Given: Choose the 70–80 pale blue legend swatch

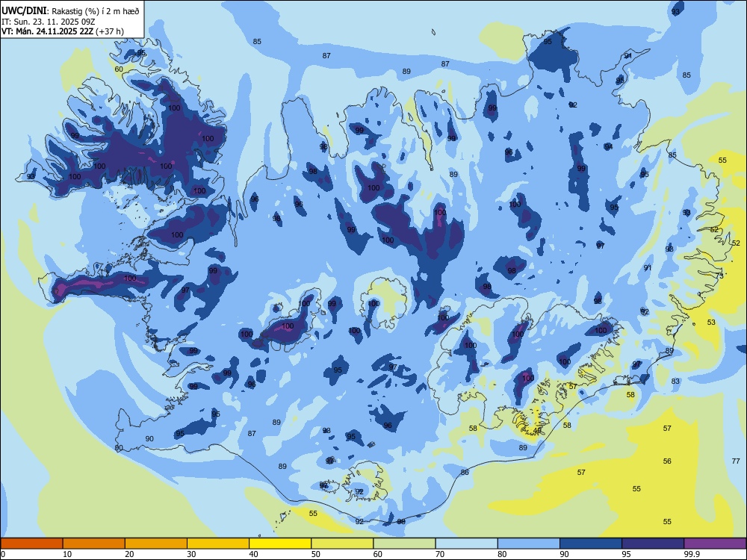Looking at the screenshot, I should (466, 544).
